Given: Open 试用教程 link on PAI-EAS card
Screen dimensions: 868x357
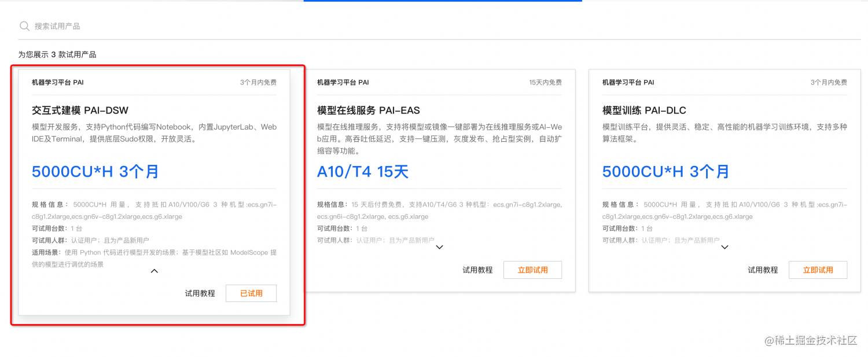Looking at the screenshot, I should click(x=477, y=270).
